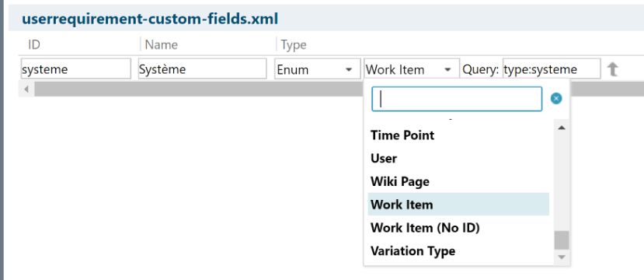Click dropdown list scroll-down arrow
This screenshot has height=280, width=644.
(562, 257)
